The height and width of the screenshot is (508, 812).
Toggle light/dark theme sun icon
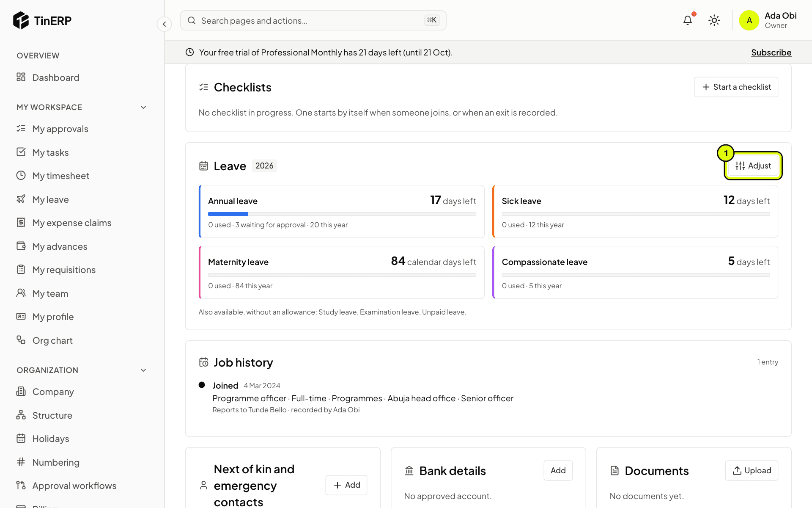[x=714, y=20]
